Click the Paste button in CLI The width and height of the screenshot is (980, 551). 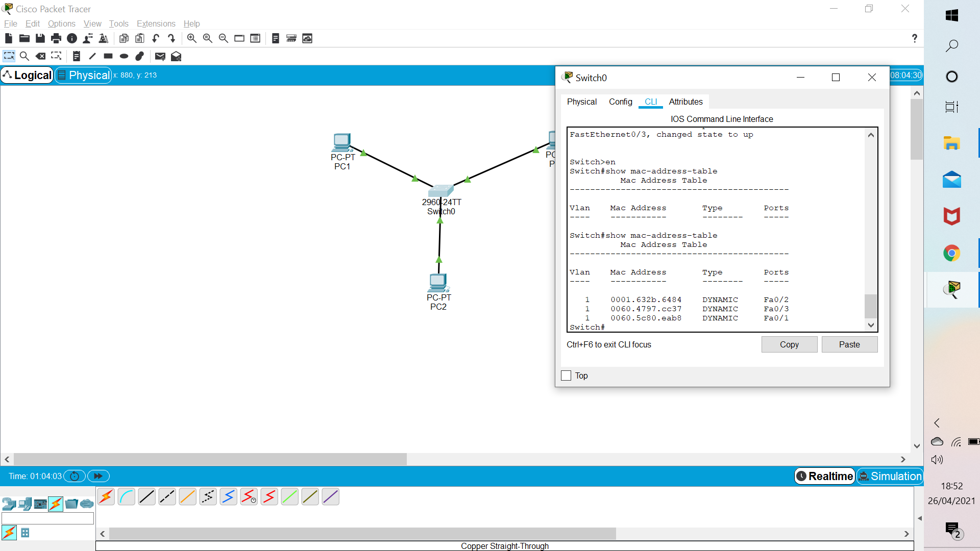pyautogui.click(x=849, y=344)
